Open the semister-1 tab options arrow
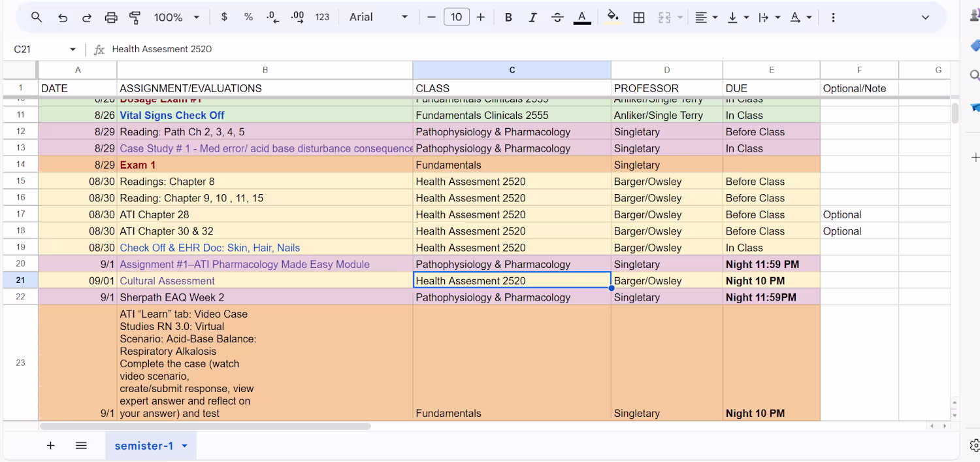This screenshot has width=980, height=462. [184, 446]
